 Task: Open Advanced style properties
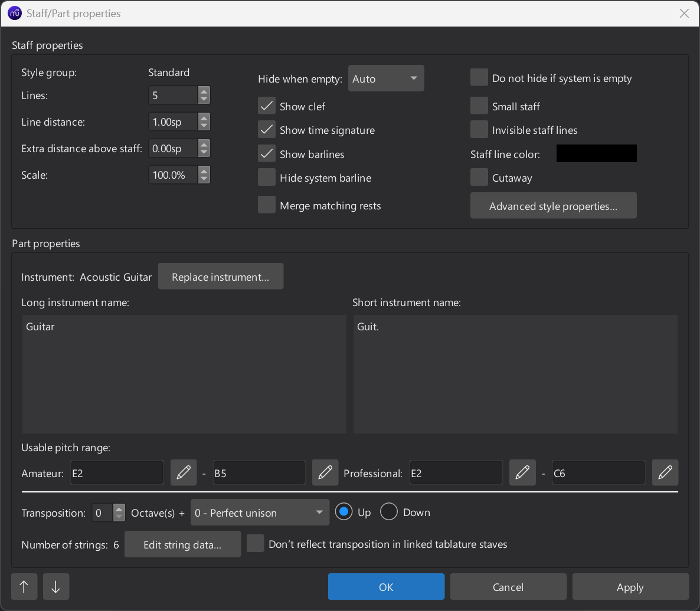click(x=553, y=206)
